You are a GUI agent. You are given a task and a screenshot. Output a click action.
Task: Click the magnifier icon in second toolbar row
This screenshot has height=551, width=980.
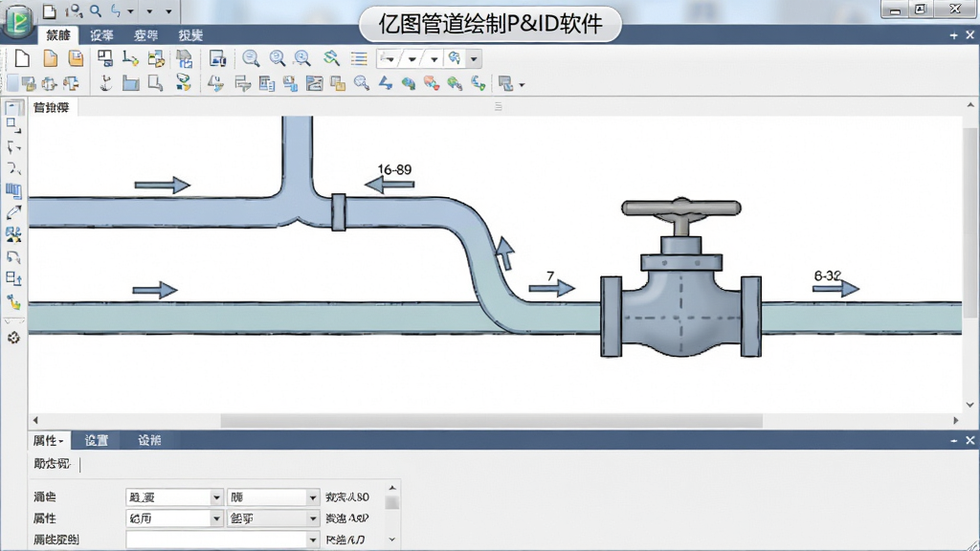tap(361, 83)
